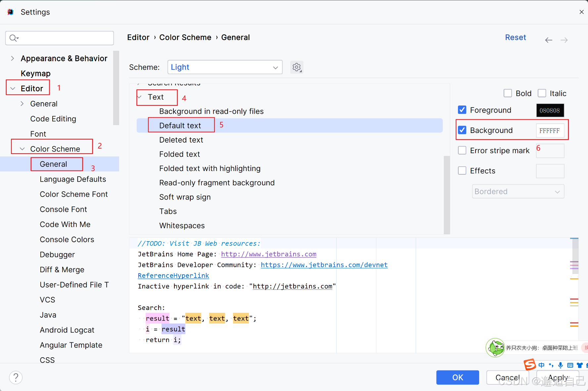Click the Sogou input method S icon

click(x=530, y=365)
